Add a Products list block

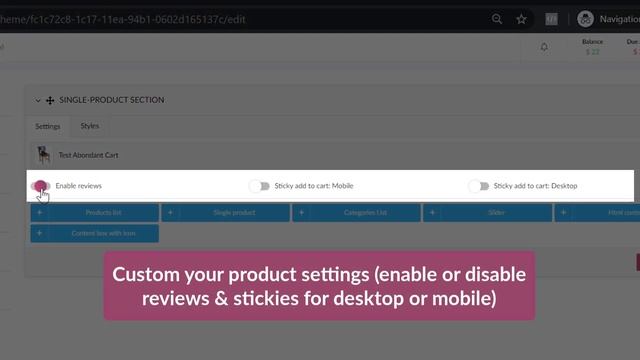(x=95, y=213)
